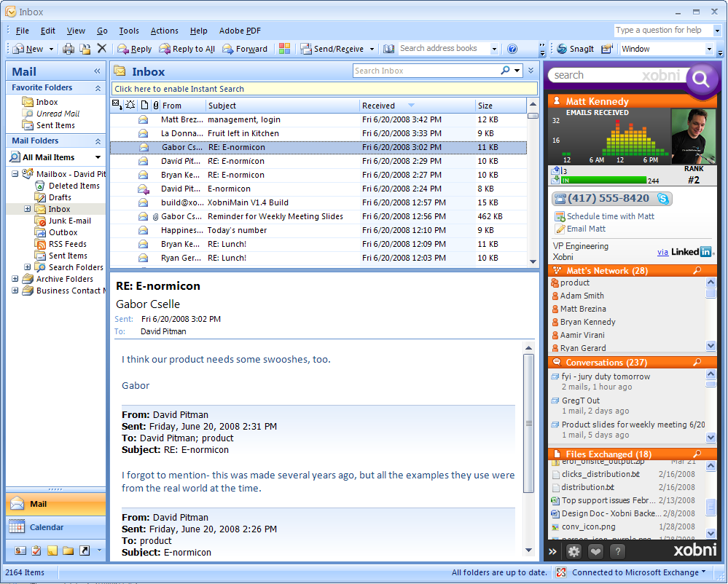Delete the selected message with the X icon
Viewport: 728px width, 584px height.
point(102,48)
